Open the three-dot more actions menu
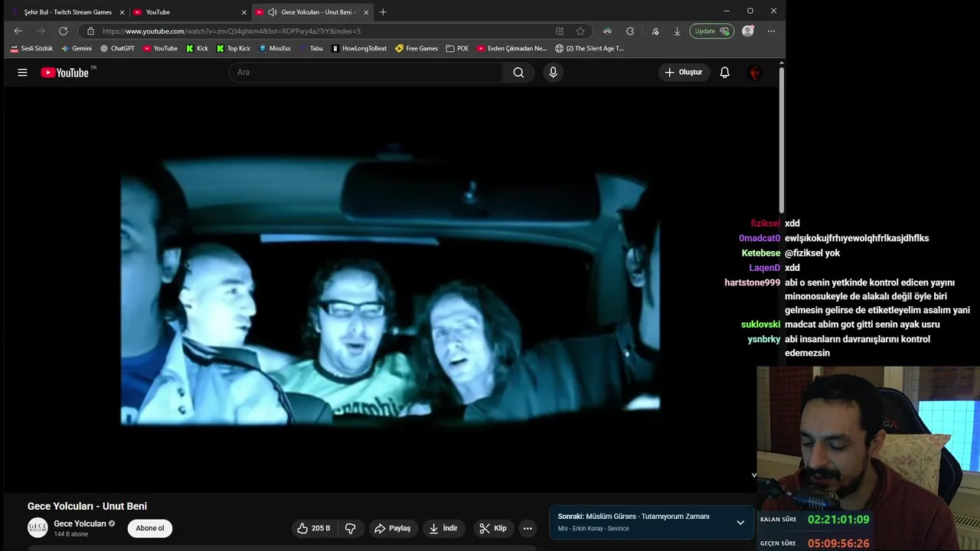This screenshot has width=980, height=551. (527, 528)
